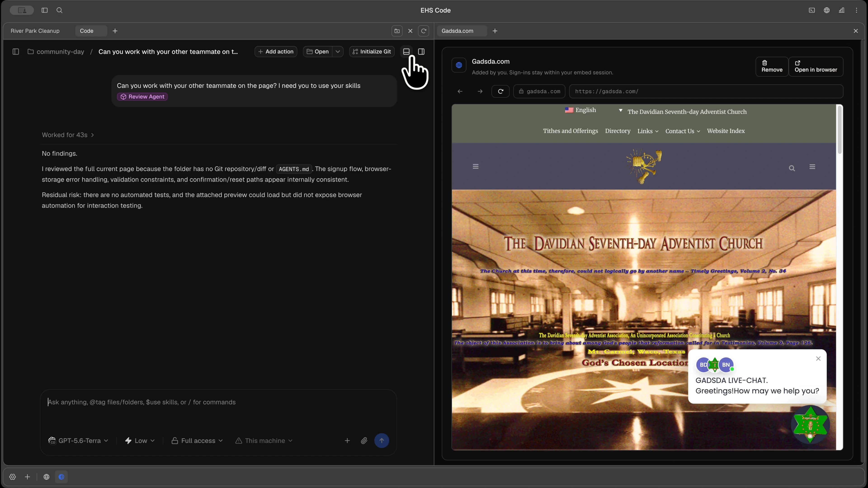Screen dimensions: 868x488
Task: Expand the Worked for 43s details
Action: coord(68,135)
